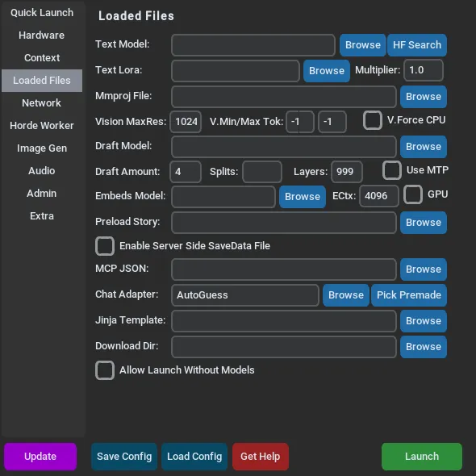
Task: Click the empty Splits field
Action: tap(262, 172)
